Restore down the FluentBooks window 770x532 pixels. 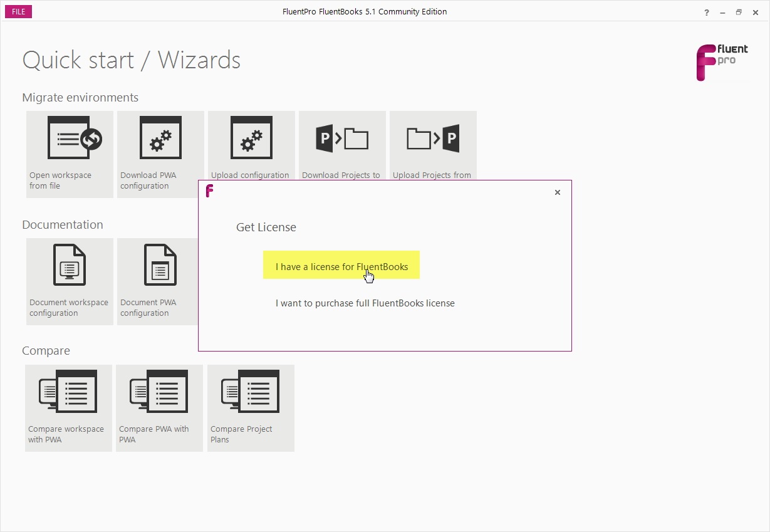(x=739, y=12)
